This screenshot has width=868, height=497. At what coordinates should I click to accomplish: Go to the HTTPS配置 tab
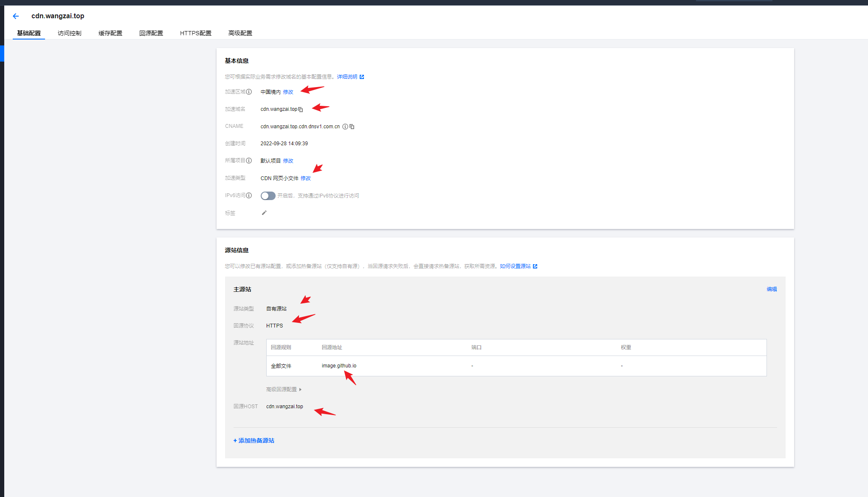tap(195, 33)
